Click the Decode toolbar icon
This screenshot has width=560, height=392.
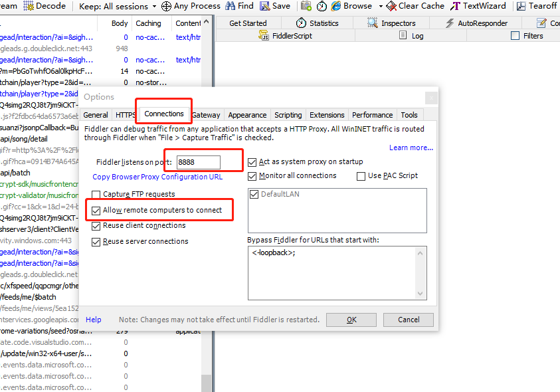29,6
